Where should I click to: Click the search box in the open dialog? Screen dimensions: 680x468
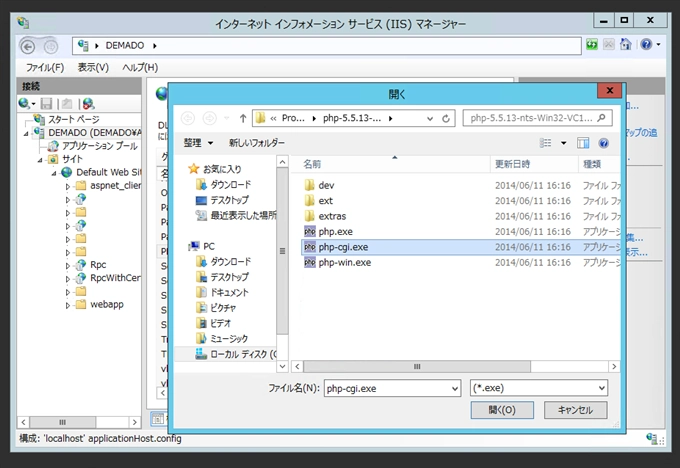[538, 118]
